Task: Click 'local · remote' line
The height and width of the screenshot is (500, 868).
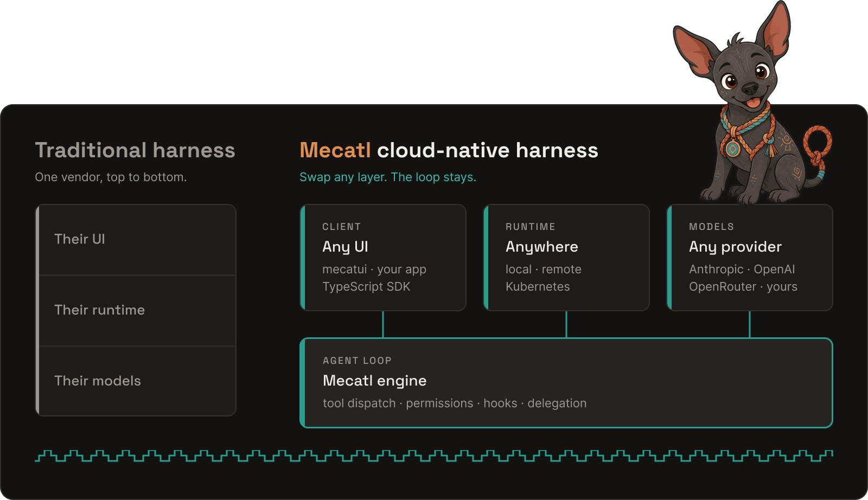Action: point(544,270)
